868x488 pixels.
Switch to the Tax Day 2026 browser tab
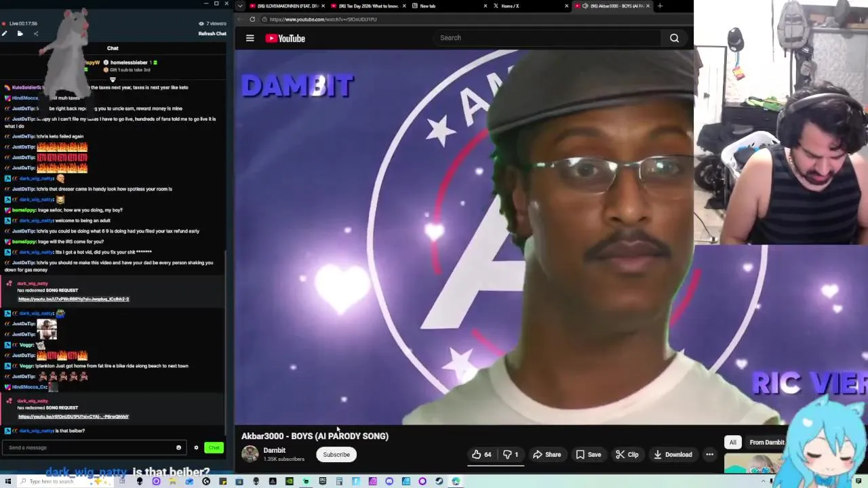(368, 6)
